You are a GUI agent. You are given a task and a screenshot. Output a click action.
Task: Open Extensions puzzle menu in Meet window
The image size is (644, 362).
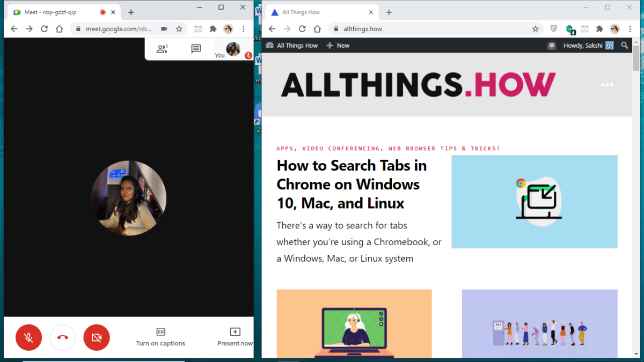click(x=213, y=29)
